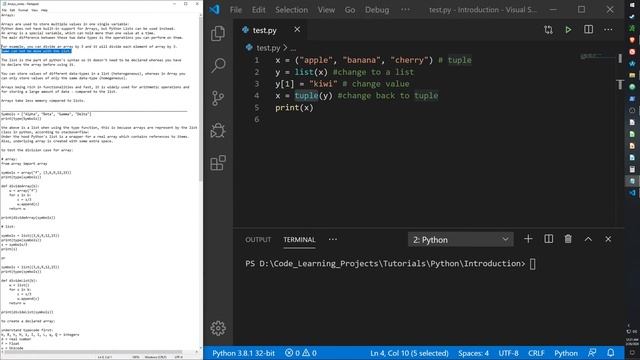The width and height of the screenshot is (640, 360).
Task: Click the terminal prompt cursor
Action: point(533,264)
